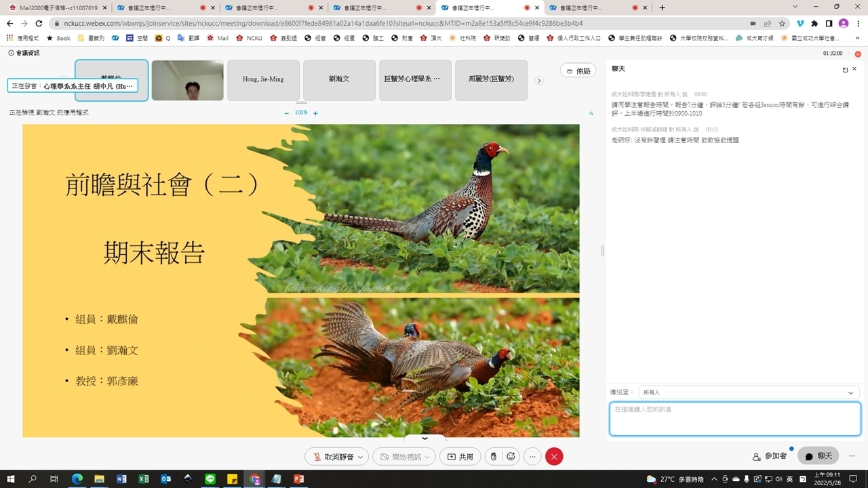
Task: Open the Chrome profile avatar
Action: [844, 23]
